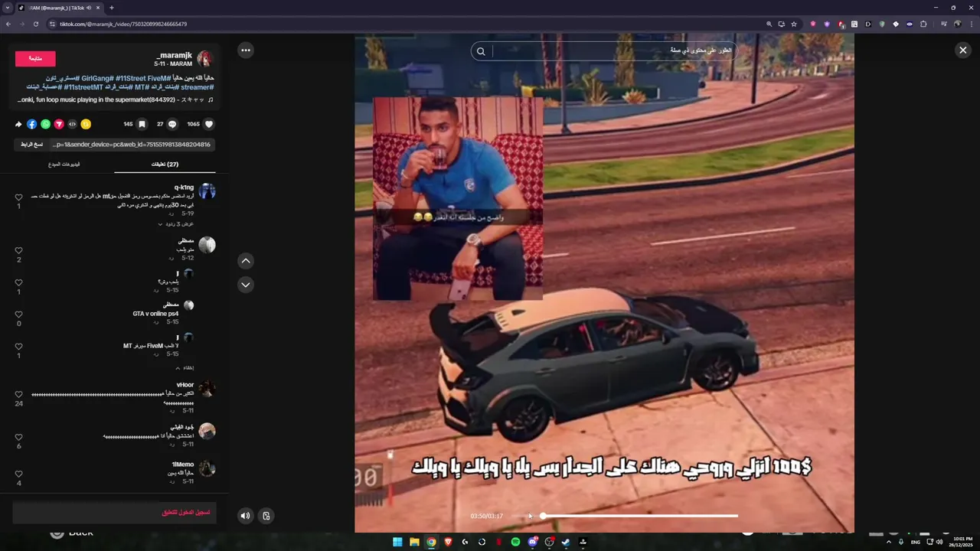Screen dimensions: 980x551
Task: Share the video to Facebook
Action: (x=31, y=124)
